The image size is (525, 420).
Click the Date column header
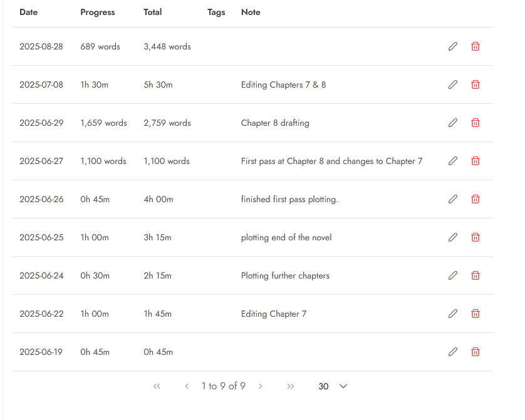point(28,12)
